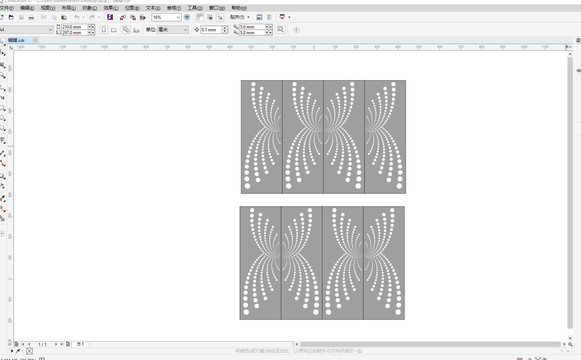Select the Shape tool in the toolbox
The height and width of the screenshot is (360, 581).
tap(2, 53)
